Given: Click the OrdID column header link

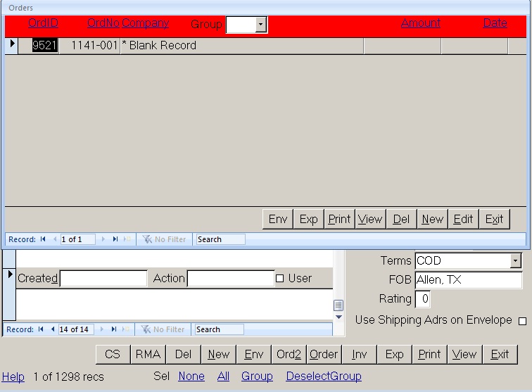Looking at the screenshot, I should tap(43, 23).
